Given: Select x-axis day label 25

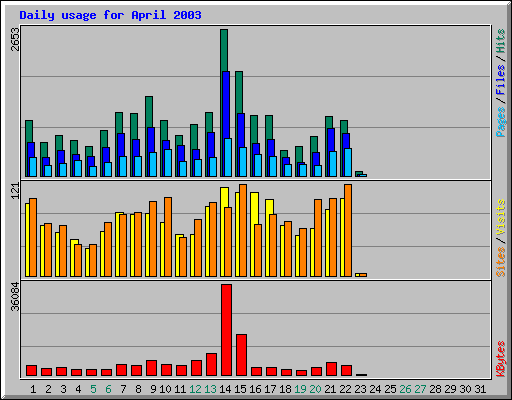Looking at the screenshot, I should click(x=390, y=389).
